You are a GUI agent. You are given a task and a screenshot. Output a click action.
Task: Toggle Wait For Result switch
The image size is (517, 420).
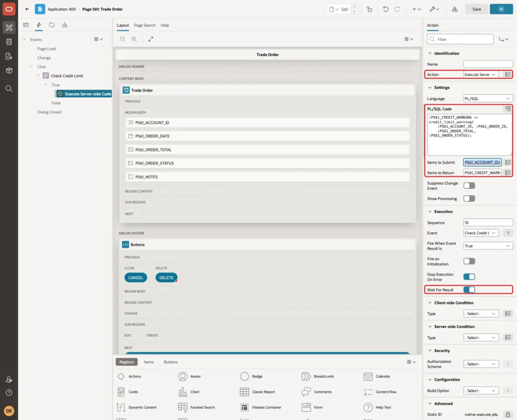coord(469,290)
